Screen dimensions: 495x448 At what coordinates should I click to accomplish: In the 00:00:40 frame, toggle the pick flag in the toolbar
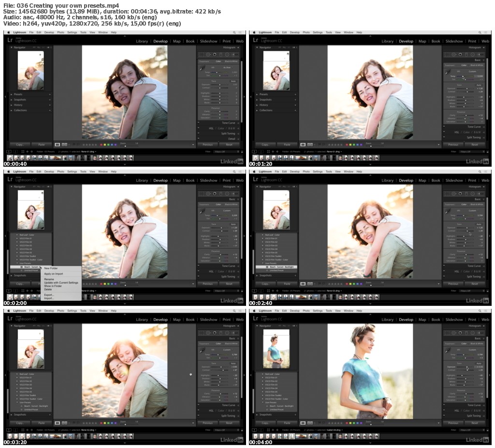click(74, 145)
